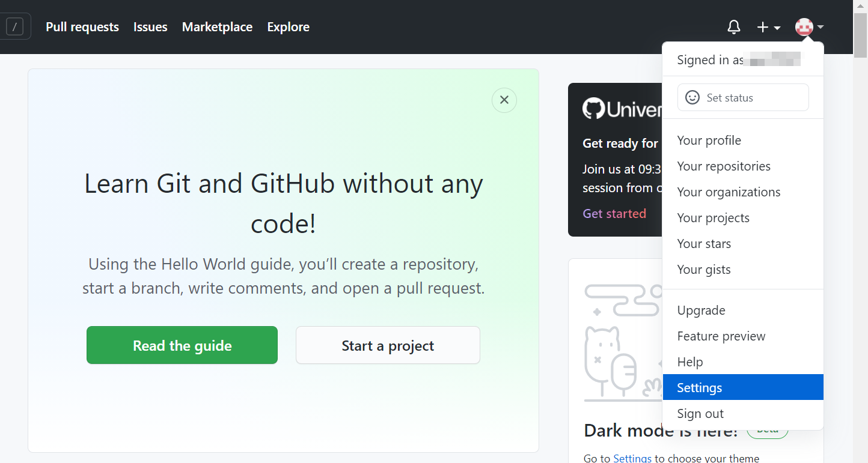Choose Feature preview from user menu
Screen dimensions: 868x463
click(x=743, y=336)
